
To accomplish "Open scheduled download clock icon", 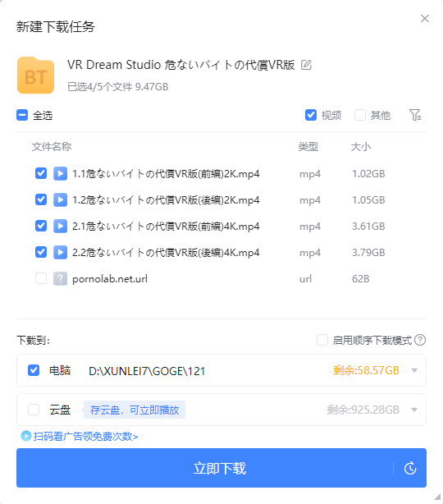I will point(410,468).
